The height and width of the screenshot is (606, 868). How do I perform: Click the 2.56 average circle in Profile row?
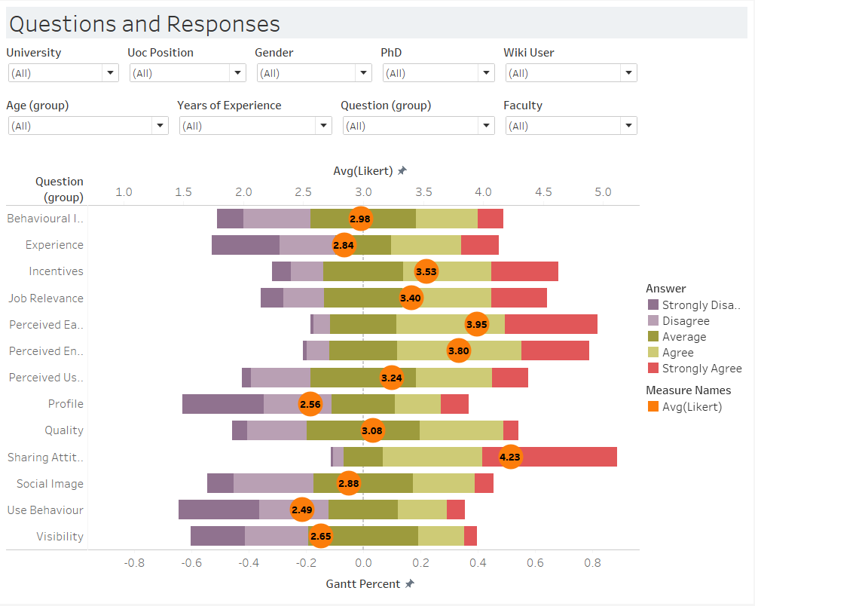point(310,404)
